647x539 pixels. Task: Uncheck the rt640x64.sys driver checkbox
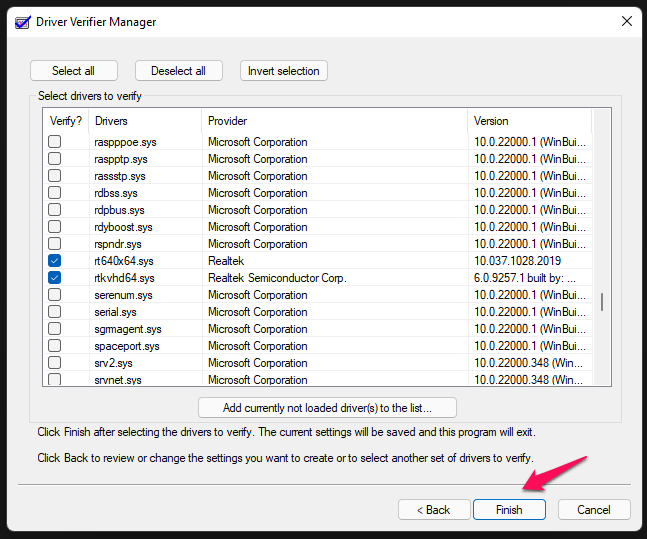55,261
